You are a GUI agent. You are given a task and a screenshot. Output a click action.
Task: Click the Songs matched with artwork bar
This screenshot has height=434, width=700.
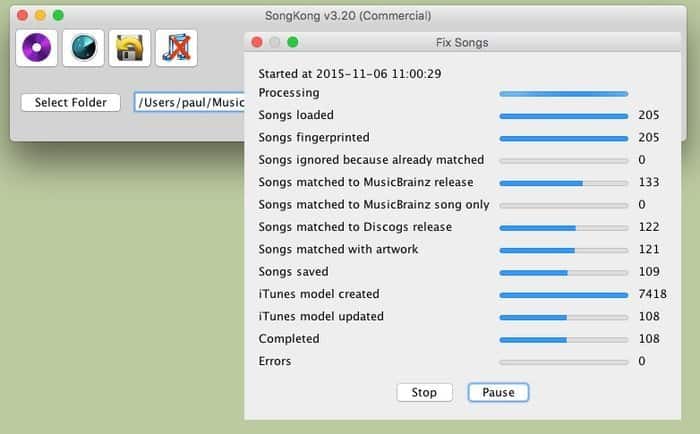pos(563,250)
